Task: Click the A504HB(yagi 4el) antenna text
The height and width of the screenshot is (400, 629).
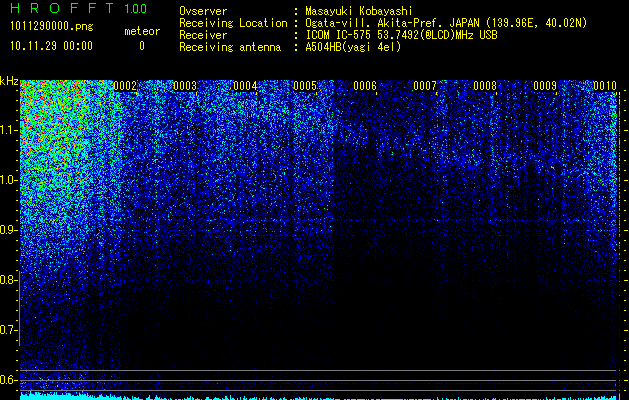Action: coord(353,47)
